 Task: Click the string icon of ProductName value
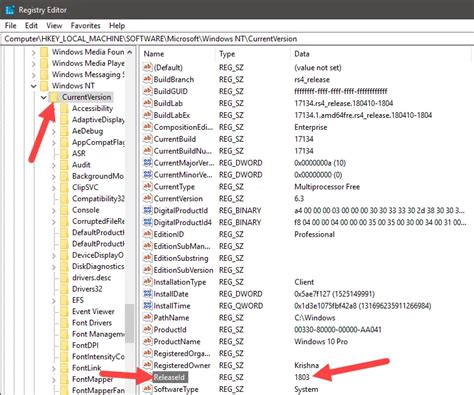pyautogui.click(x=147, y=341)
